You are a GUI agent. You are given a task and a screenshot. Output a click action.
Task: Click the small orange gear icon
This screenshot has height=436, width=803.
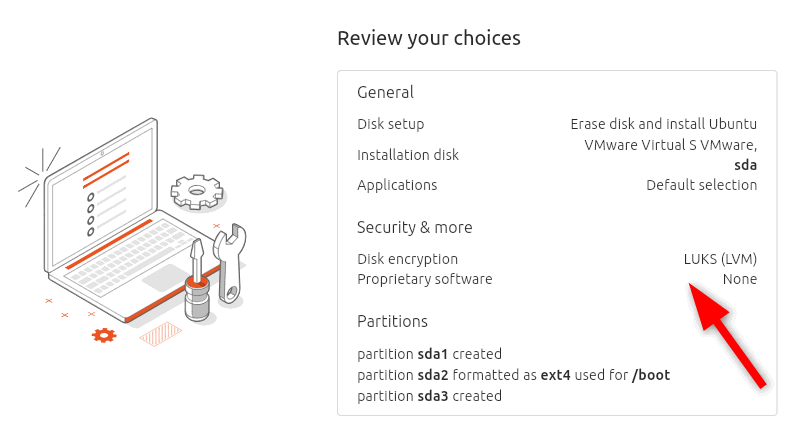pyautogui.click(x=104, y=336)
